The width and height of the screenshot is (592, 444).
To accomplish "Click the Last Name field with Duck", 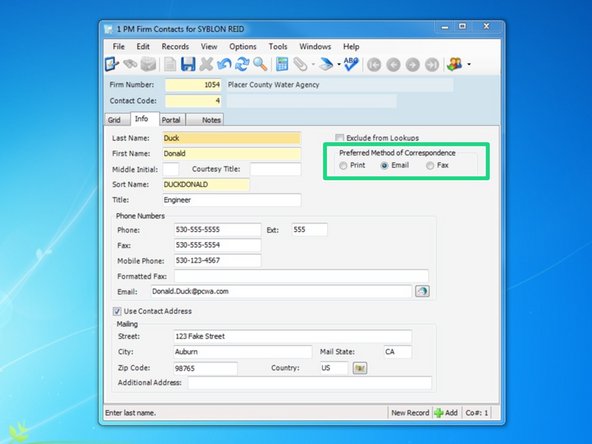I will point(231,138).
